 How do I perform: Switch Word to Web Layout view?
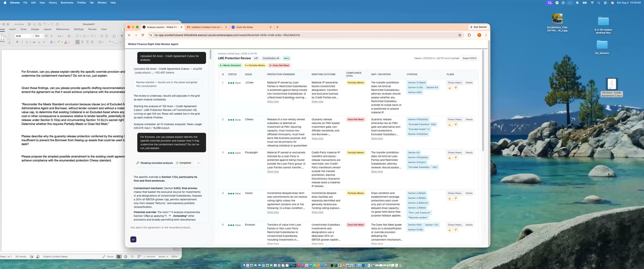(126, 257)
